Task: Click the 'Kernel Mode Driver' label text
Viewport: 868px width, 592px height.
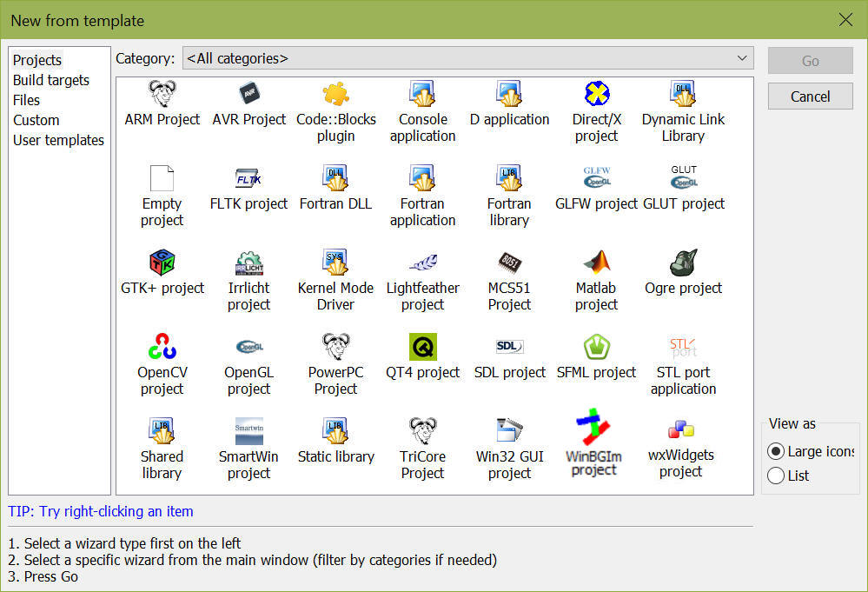Action: coord(335,296)
